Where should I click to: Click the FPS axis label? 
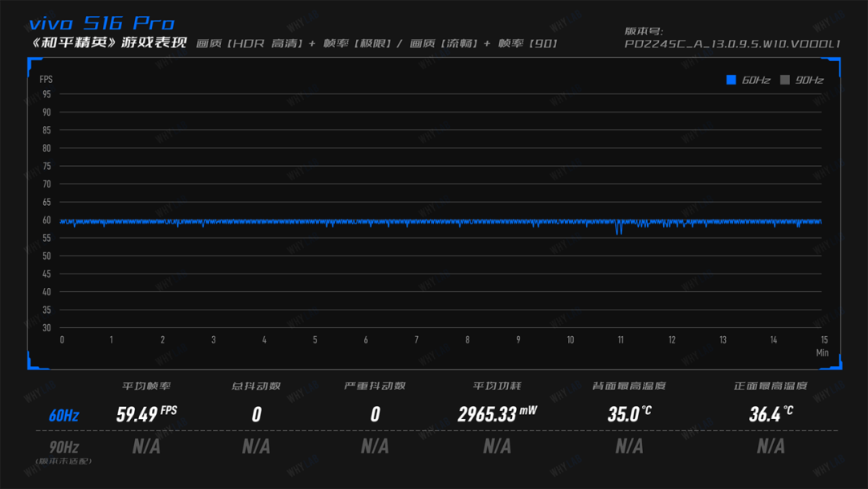point(46,79)
